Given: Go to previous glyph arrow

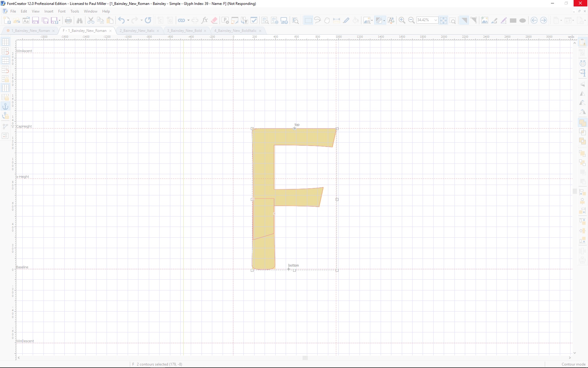Looking at the screenshot, I should tap(534, 21).
